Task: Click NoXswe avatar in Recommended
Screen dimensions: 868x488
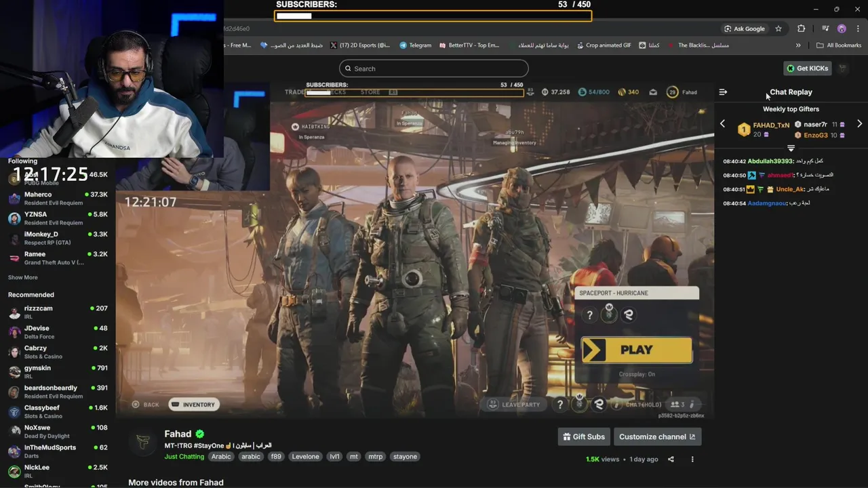Action: point(14,431)
